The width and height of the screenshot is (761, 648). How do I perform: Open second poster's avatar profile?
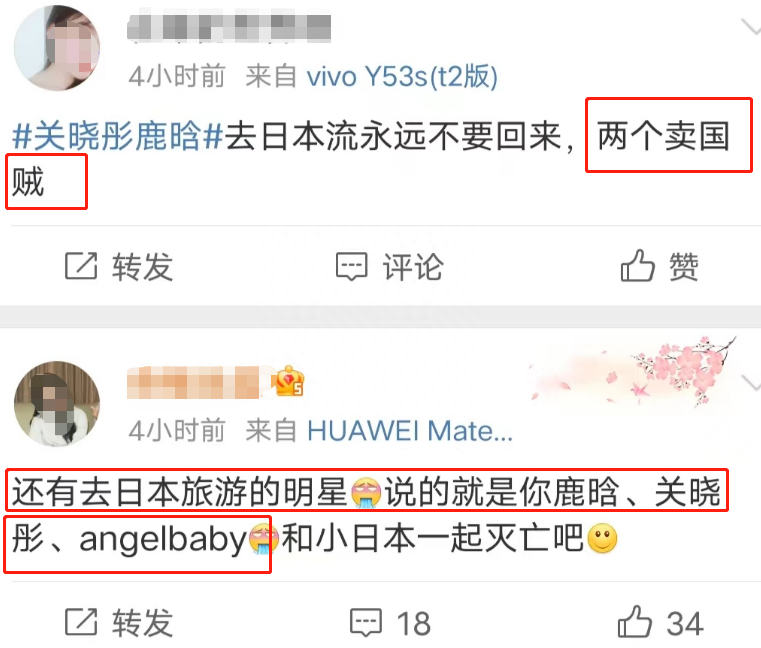57,404
